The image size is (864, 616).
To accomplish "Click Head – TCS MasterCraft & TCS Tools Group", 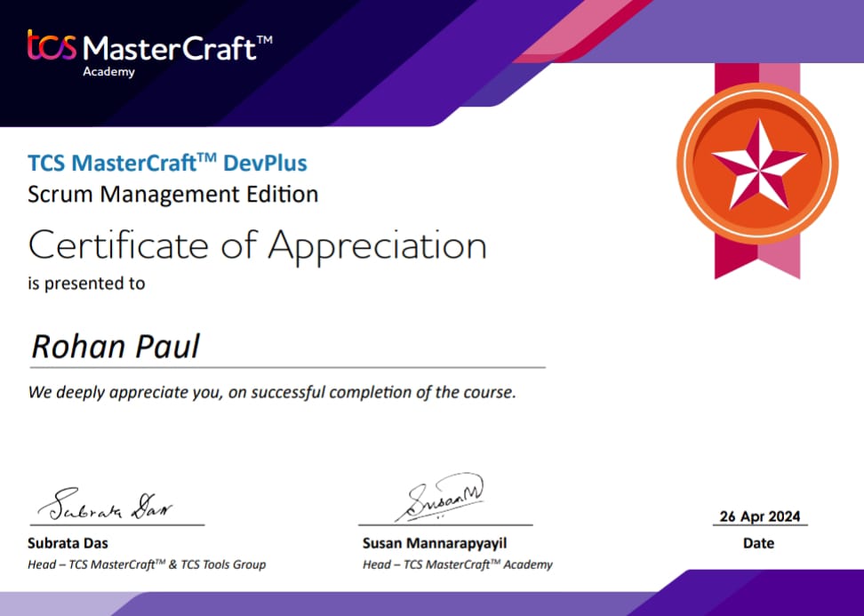I will [147, 564].
